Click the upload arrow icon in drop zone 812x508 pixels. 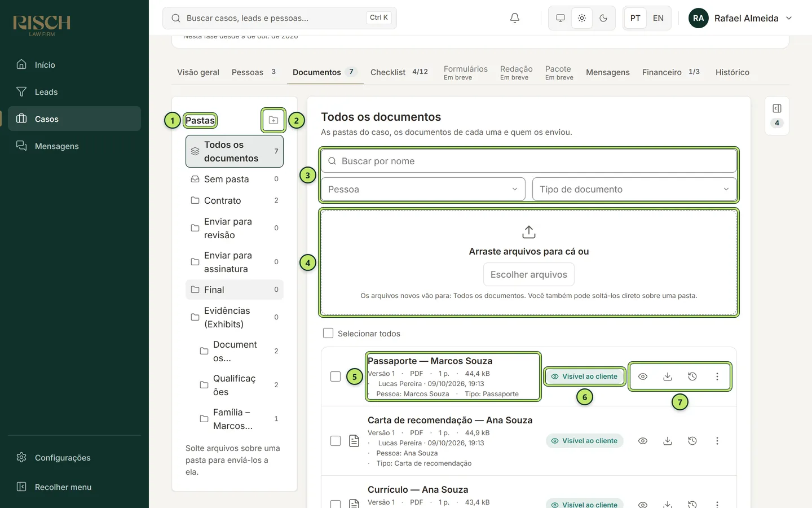pos(529,232)
